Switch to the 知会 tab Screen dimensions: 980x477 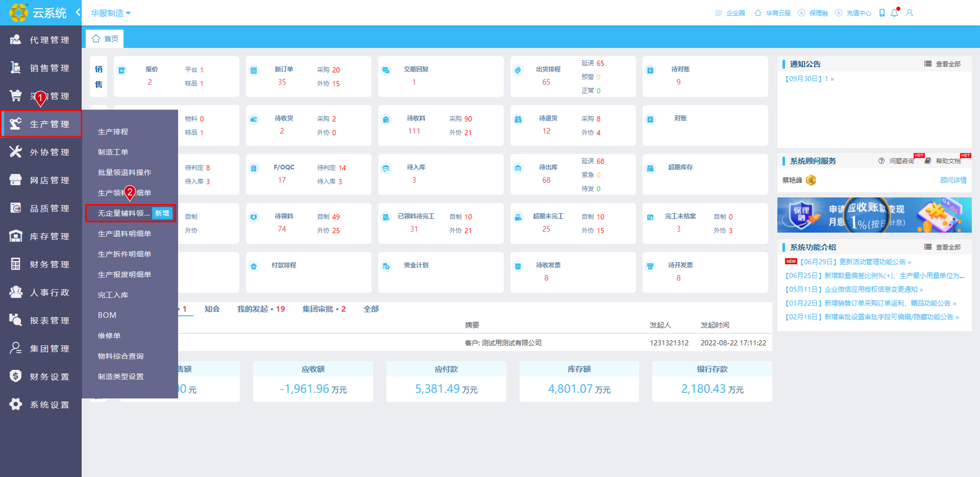(212, 309)
